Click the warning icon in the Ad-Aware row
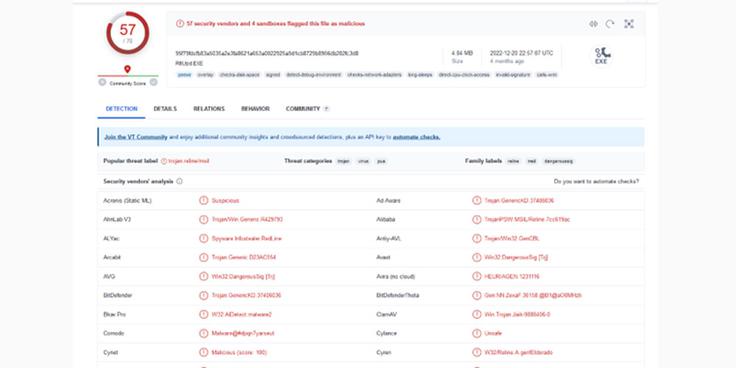This screenshot has width=736, height=368. pos(476,200)
